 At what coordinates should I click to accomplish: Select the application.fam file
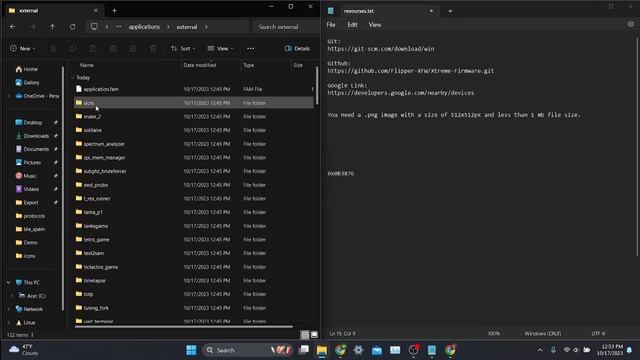tap(194, 89)
